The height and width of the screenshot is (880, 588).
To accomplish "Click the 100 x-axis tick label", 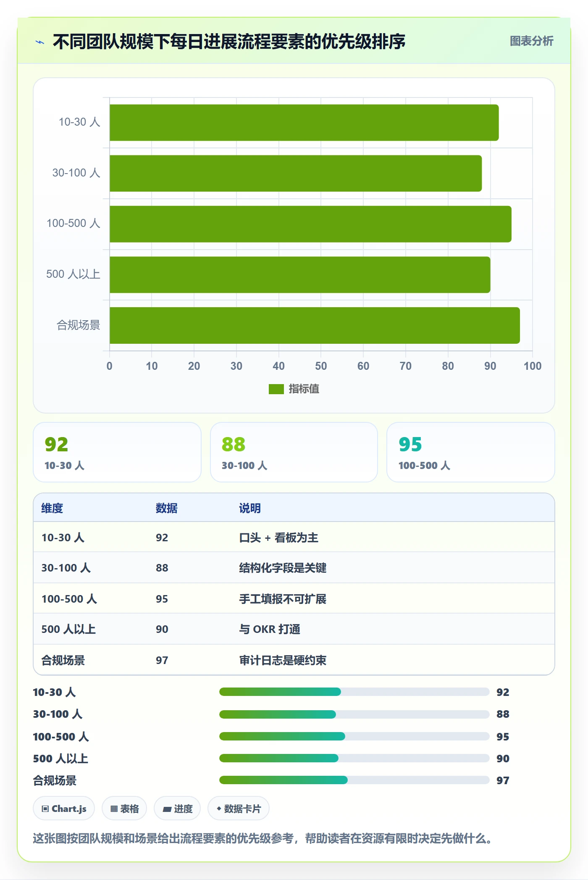I will (533, 366).
